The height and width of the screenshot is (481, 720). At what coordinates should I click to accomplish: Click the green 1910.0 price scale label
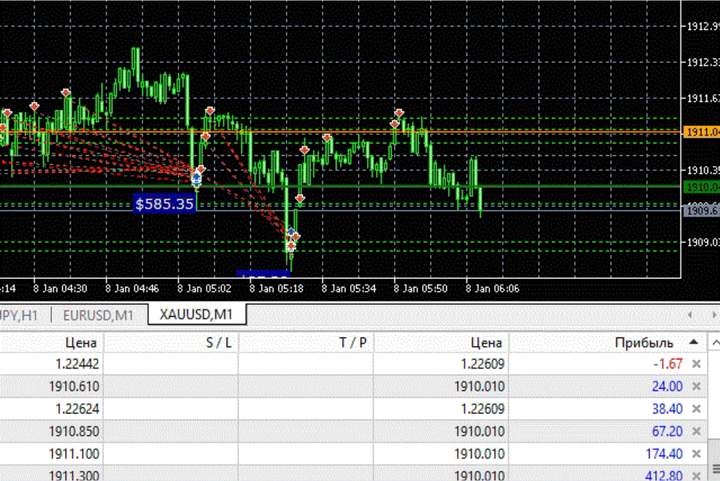tap(699, 187)
